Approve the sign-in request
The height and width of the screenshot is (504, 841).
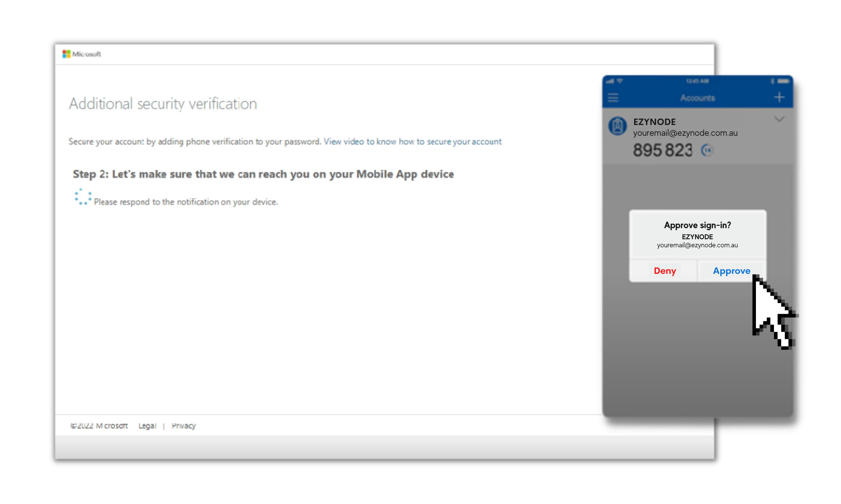[x=731, y=271]
